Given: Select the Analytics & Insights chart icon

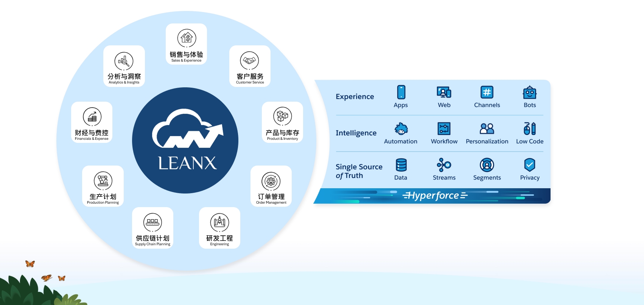Looking at the screenshot, I should 124,61.
